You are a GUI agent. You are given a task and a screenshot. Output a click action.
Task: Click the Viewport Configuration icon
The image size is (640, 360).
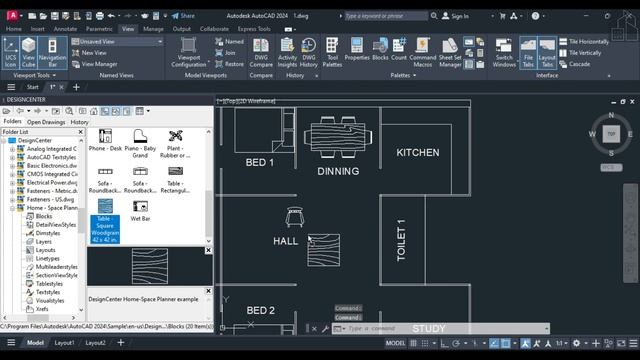(188, 45)
